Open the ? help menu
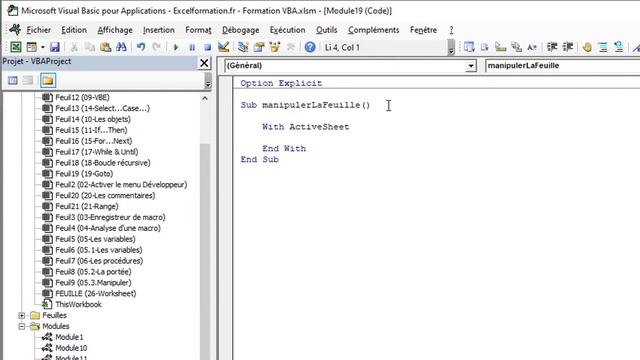Screen dimensions: 640x360 tap(451, 30)
